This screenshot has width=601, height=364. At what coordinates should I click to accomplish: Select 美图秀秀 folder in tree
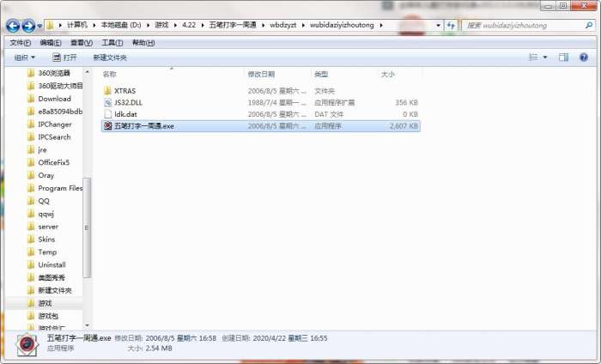coord(52,278)
